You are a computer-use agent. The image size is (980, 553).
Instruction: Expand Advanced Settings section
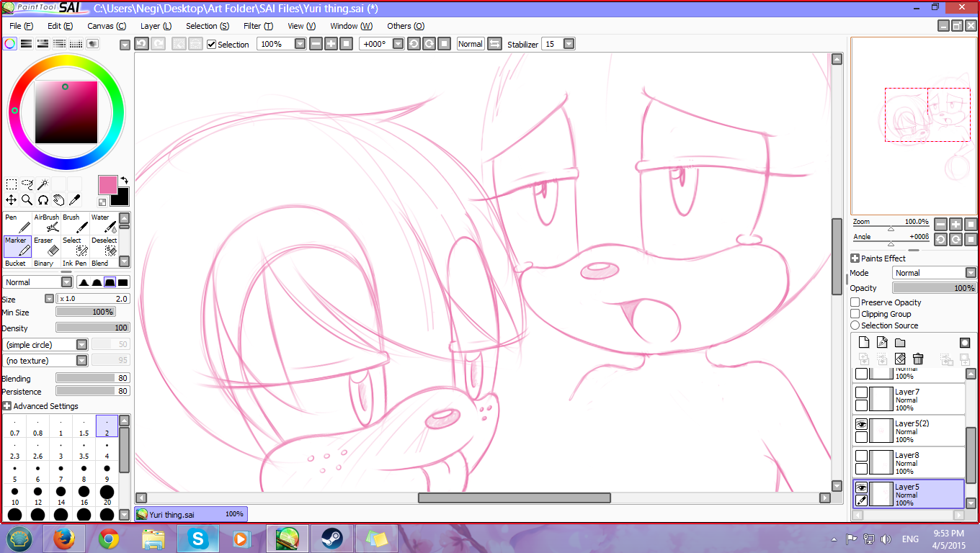[7, 406]
